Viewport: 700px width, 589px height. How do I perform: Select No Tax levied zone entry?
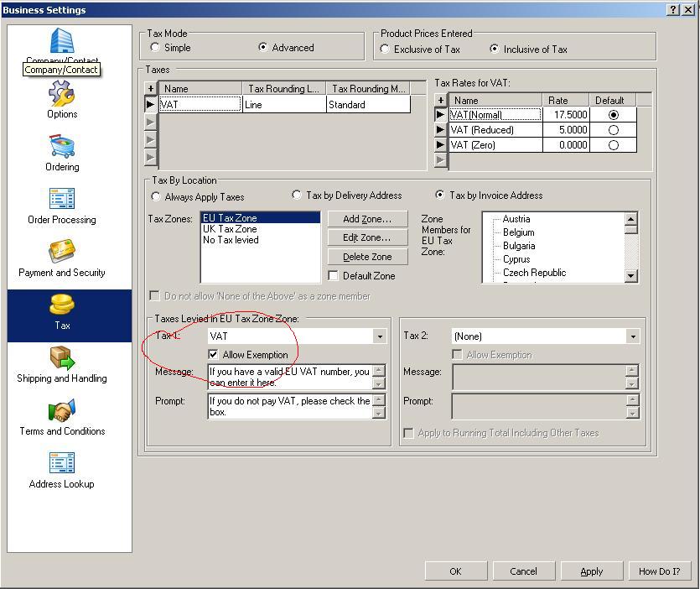pyautogui.click(x=231, y=240)
